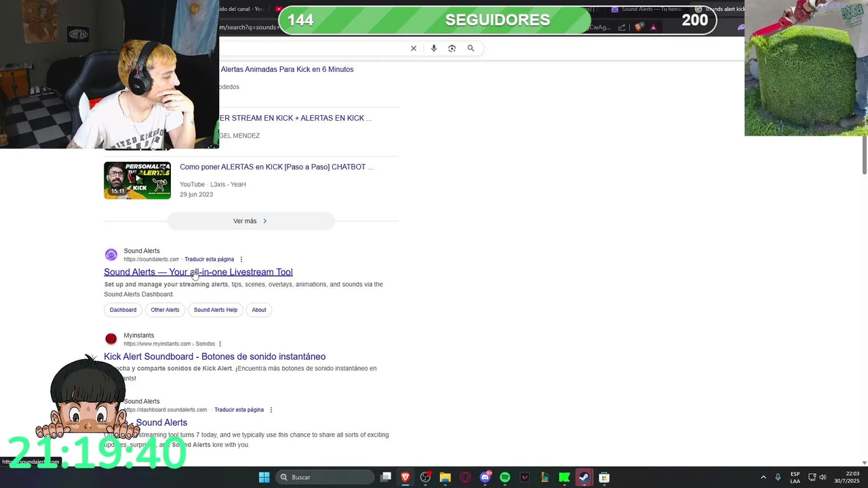Click the page vertical scrollbar thumb
The height and width of the screenshot is (488, 868).
(864, 155)
